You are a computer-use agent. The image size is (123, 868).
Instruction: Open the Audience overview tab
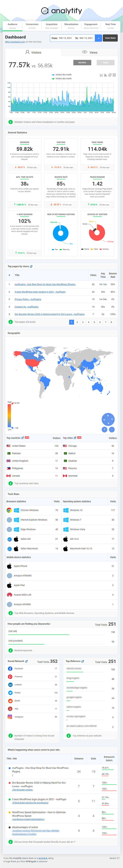[x=13, y=26]
